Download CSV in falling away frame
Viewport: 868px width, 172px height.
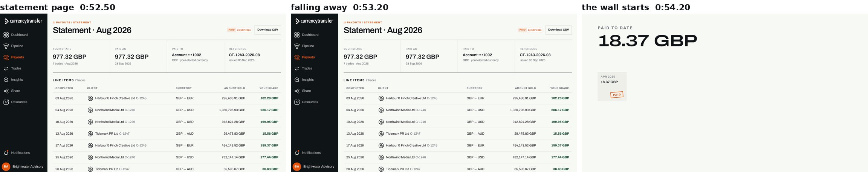click(558, 30)
